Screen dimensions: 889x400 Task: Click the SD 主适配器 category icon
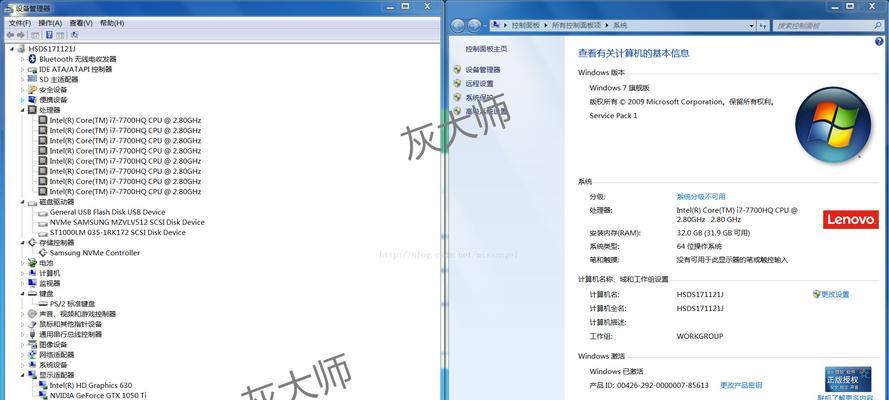click(32, 79)
